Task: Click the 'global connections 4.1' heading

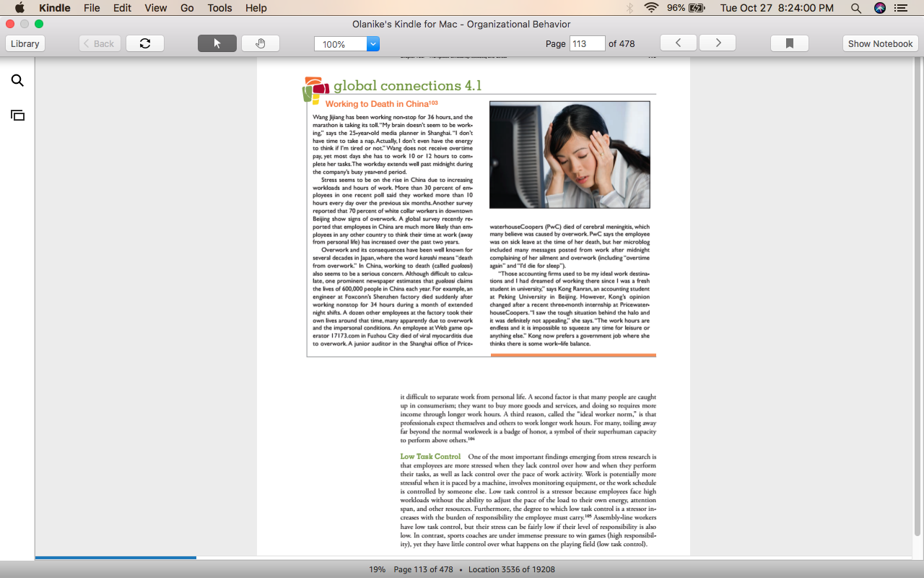Action: point(407,86)
